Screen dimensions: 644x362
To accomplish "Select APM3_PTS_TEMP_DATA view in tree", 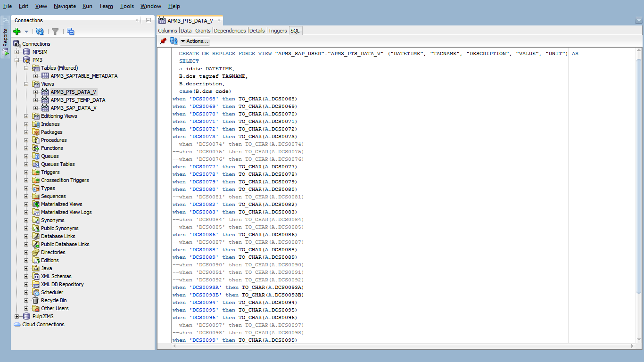I will point(78,100).
